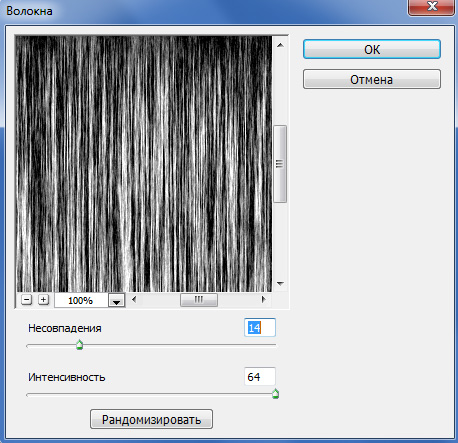Zoom out with the minus button under the preview
458x443 pixels.
(26, 300)
